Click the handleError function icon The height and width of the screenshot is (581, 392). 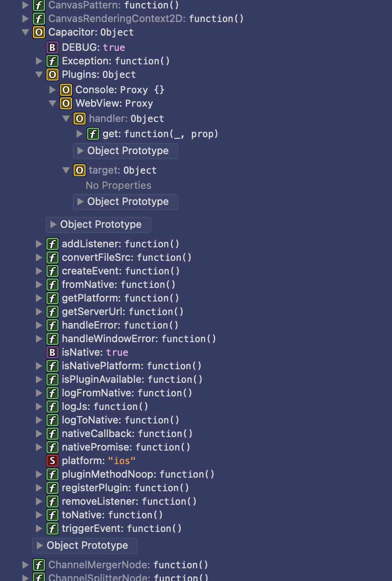click(52, 325)
